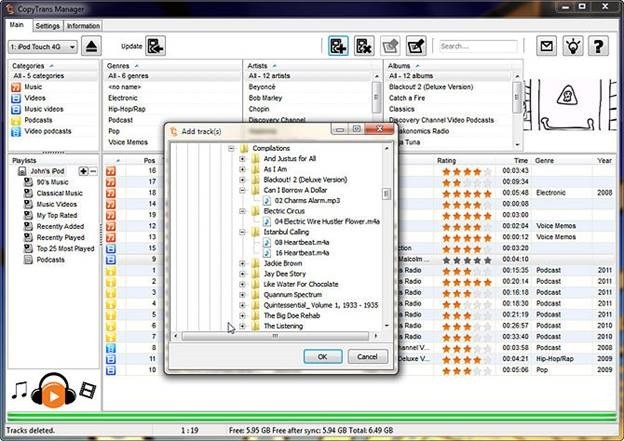Screen dimensions: 624x441
Task: Open help with question mark icon
Action: (x=599, y=46)
